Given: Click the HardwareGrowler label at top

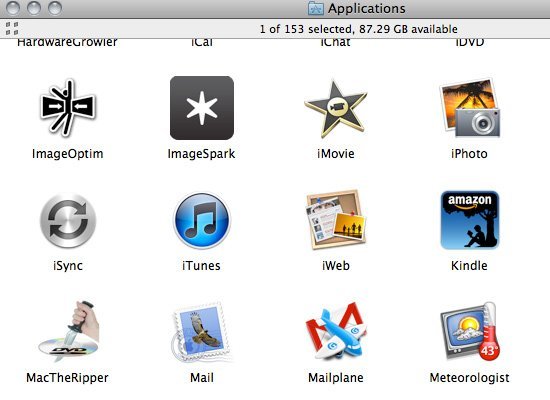Looking at the screenshot, I should coord(67,43).
